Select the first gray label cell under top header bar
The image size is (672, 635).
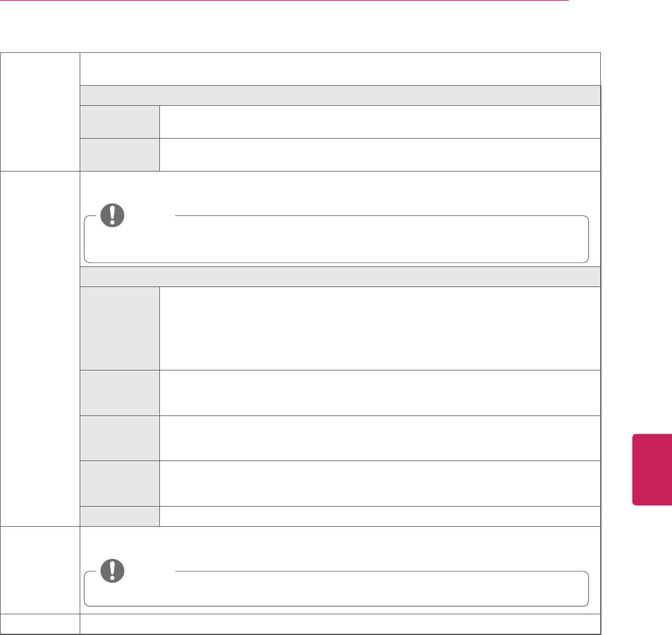120,122
